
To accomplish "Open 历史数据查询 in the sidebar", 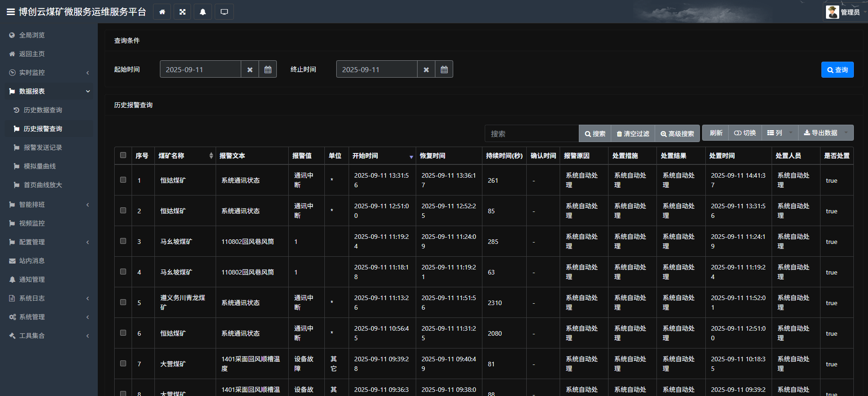I will (42, 110).
